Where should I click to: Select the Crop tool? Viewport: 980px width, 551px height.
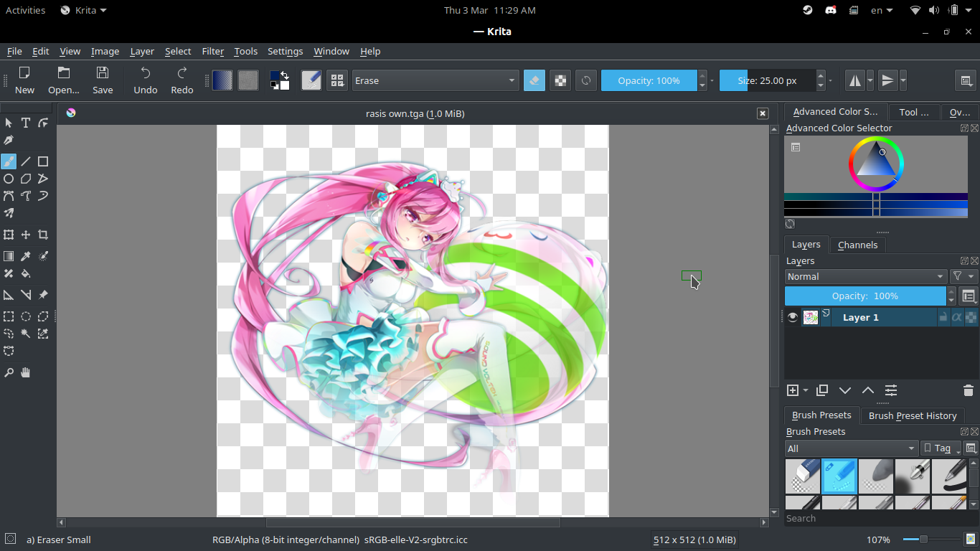click(x=43, y=235)
